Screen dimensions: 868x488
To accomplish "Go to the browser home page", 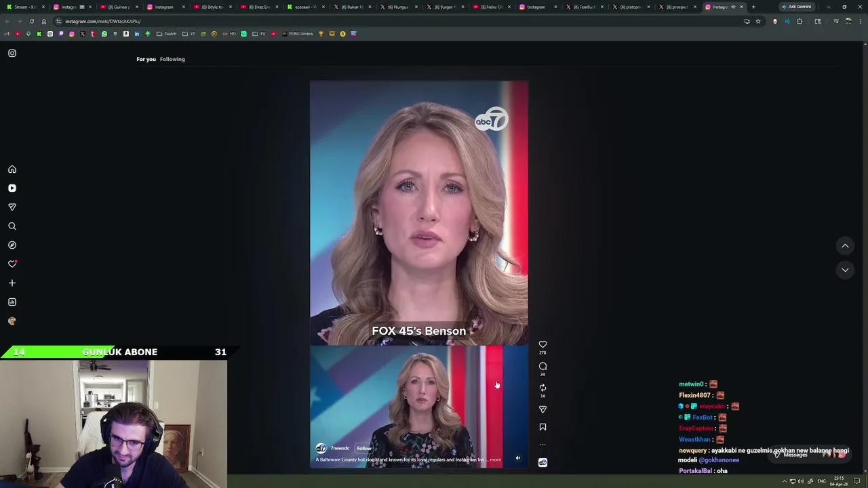I will pyautogui.click(x=44, y=21).
